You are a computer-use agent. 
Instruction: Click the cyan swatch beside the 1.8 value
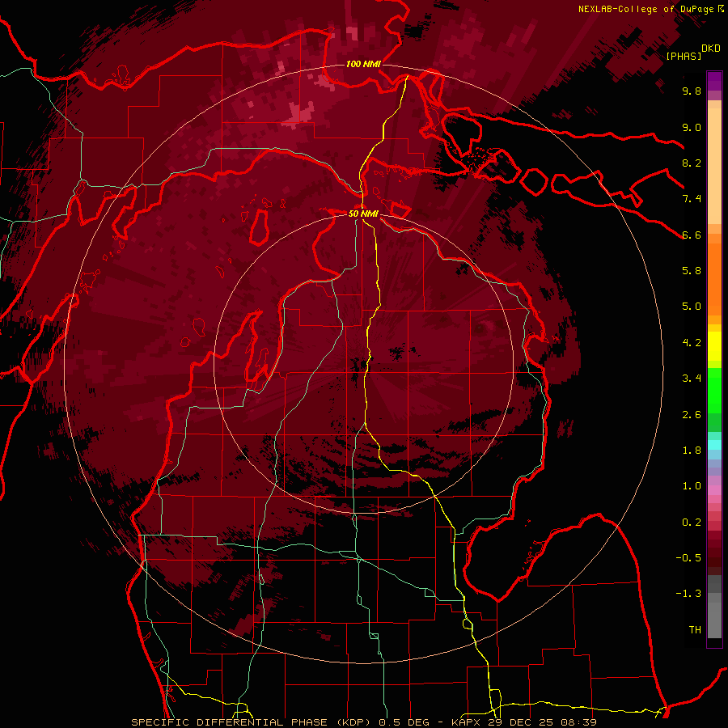click(x=714, y=445)
